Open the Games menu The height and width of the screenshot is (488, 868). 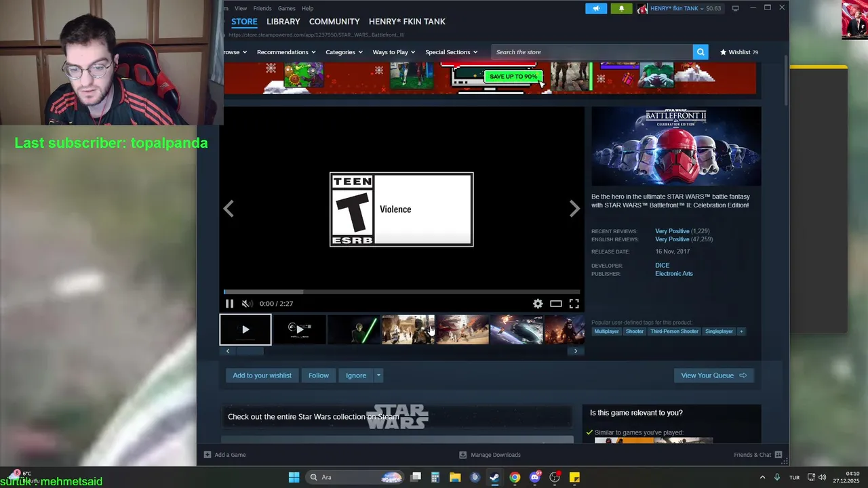(286, 8)
